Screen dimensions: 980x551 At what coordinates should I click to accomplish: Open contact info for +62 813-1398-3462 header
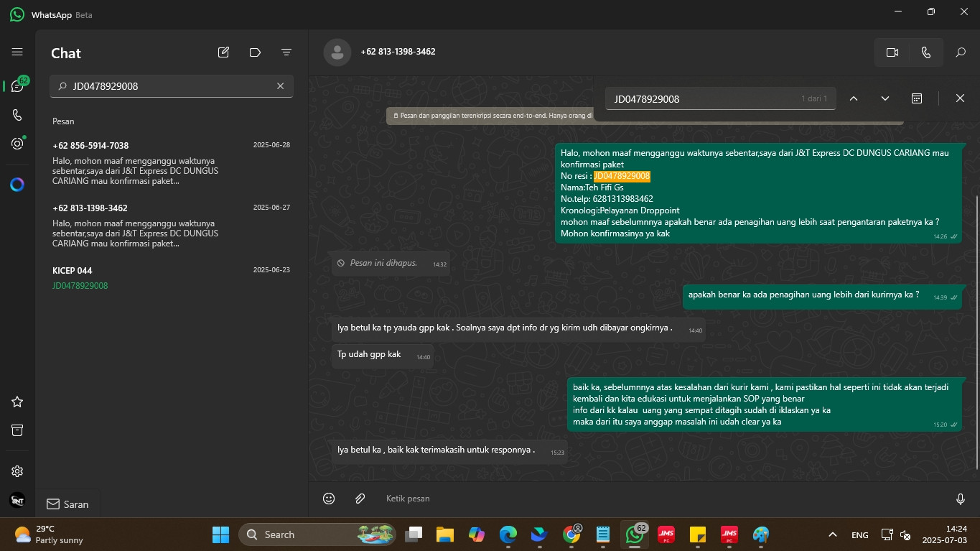(398, 52)
